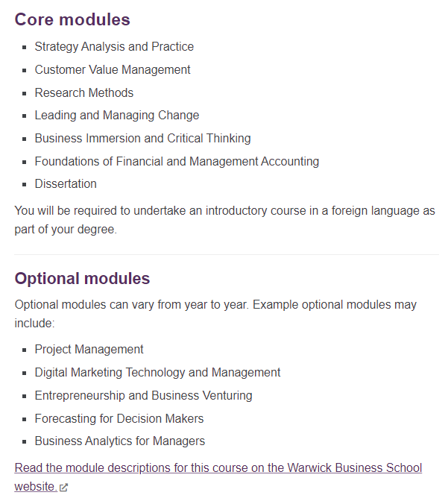Image resolution: width=448 pixels, height=504 pixels.
Task: Click the Dissertation list item
Action: tap(66, 184)
